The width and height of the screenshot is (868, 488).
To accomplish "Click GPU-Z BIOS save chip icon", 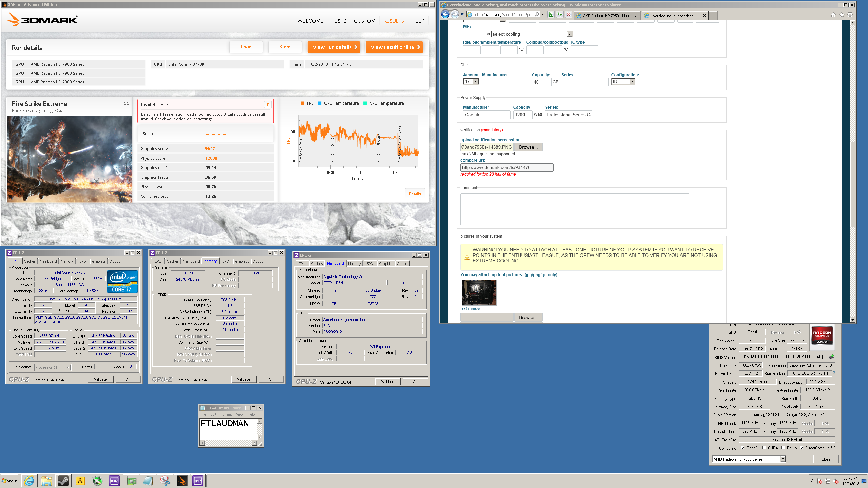I will [x=831, y=357].
